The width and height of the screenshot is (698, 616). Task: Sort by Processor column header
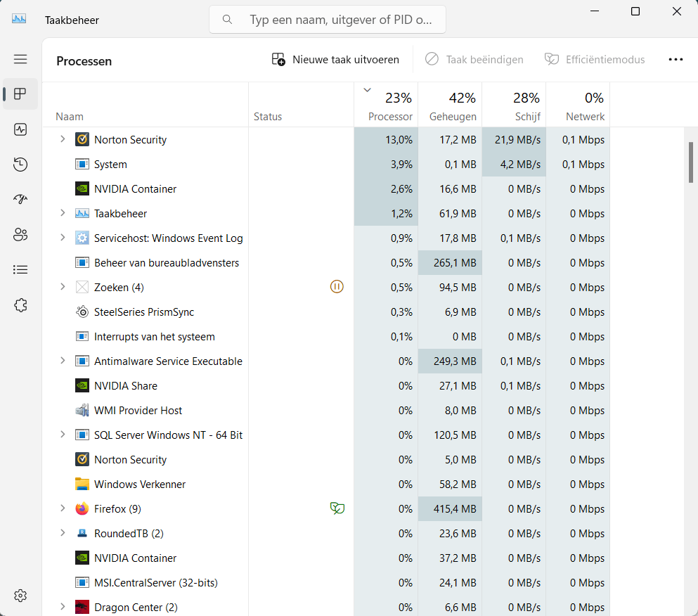386,105
